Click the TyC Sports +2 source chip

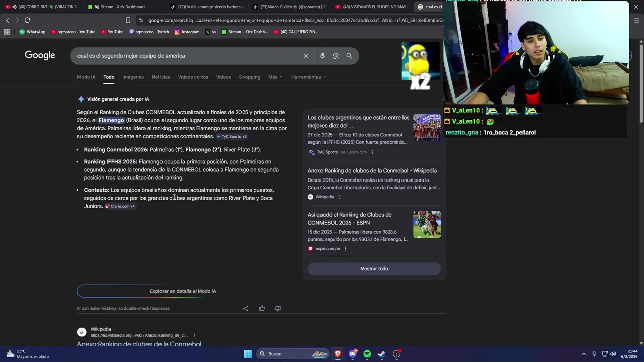coord(231,137)
